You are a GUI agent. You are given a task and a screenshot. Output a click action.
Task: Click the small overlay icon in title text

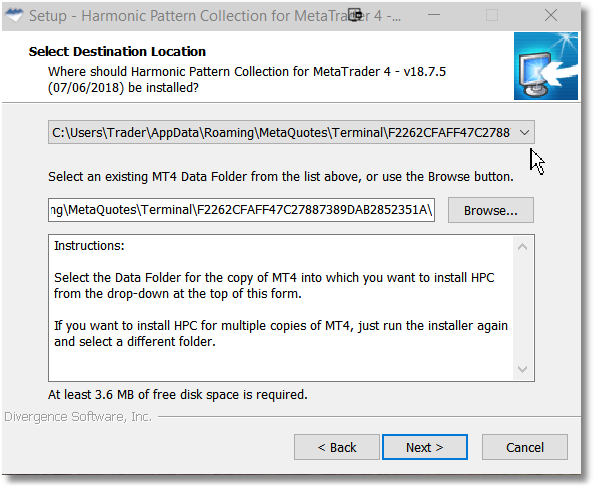355,16
